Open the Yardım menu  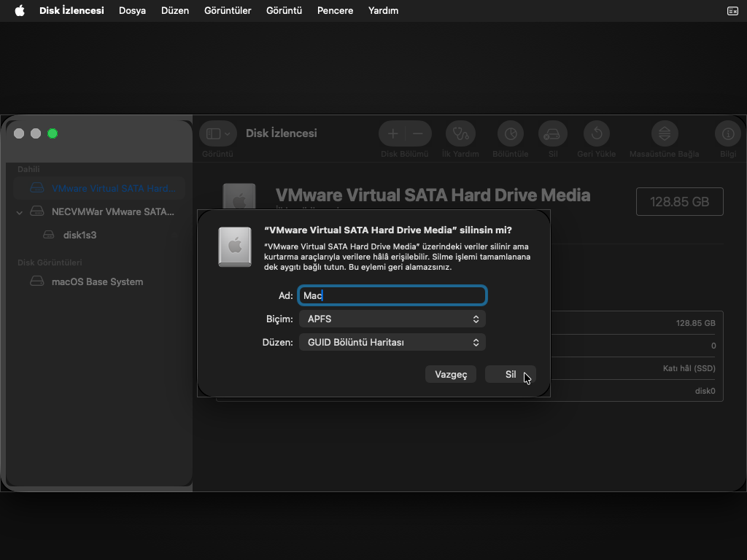[x=383, y=10]
